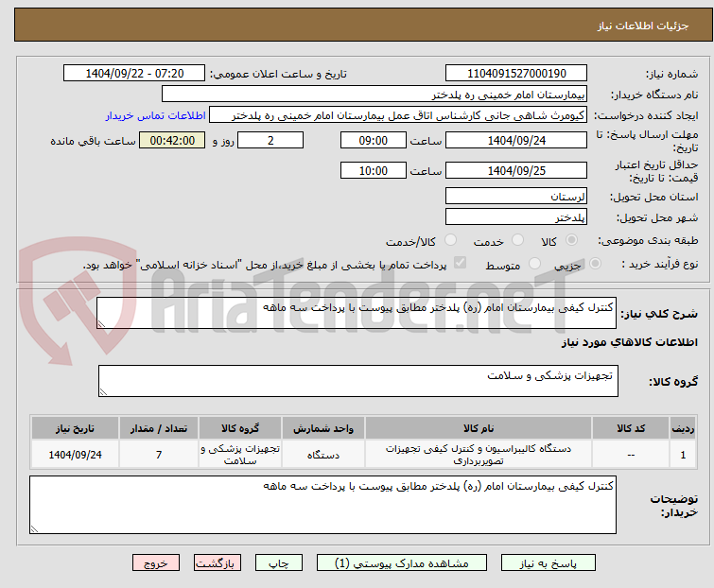Click the resize handle of گروه کالا box

(103, 392)
